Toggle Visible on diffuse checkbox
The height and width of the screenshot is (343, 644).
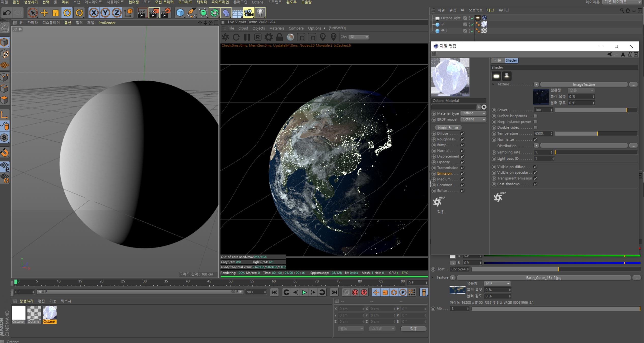pos(536,166)
